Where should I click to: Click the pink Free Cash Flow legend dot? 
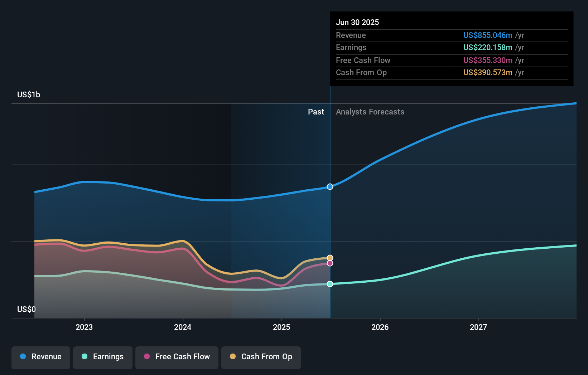coord(147,356)
